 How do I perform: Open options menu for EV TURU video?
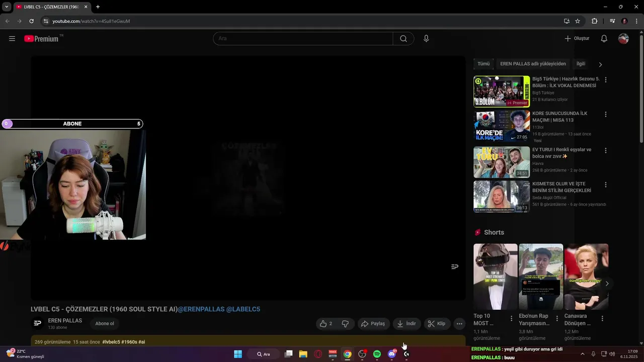pyautogui.click(x=606, y=150)
